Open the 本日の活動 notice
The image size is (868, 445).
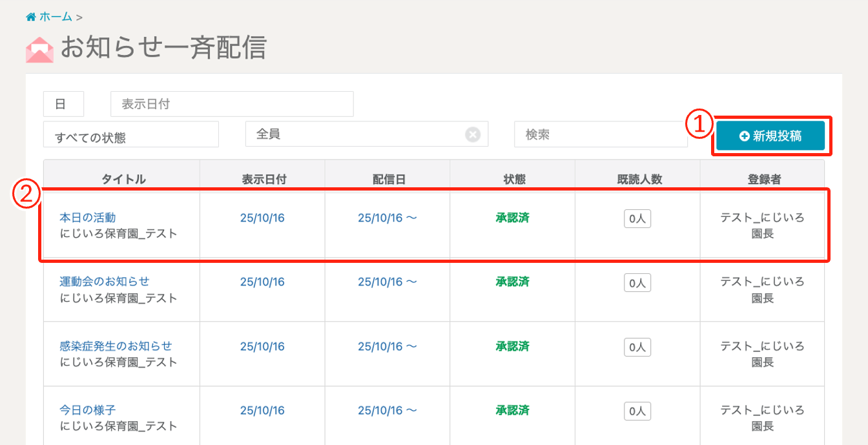88,218
